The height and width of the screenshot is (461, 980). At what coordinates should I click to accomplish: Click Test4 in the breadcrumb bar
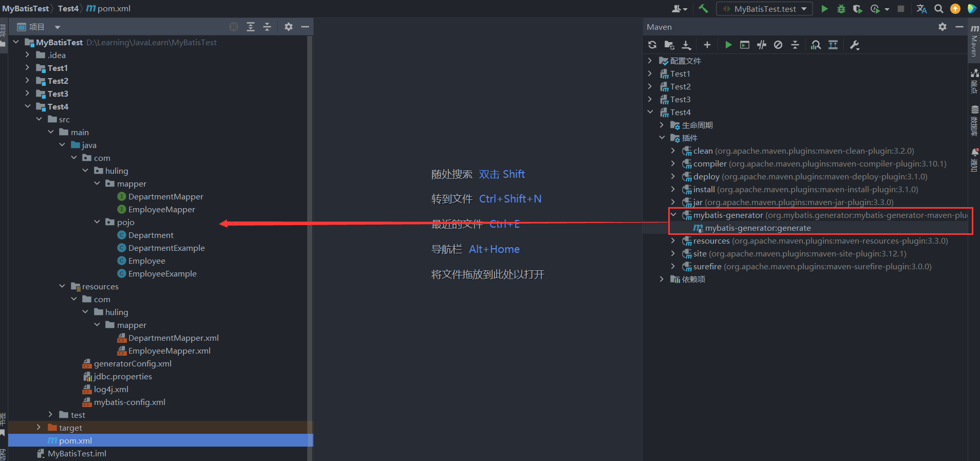[68, 9]
